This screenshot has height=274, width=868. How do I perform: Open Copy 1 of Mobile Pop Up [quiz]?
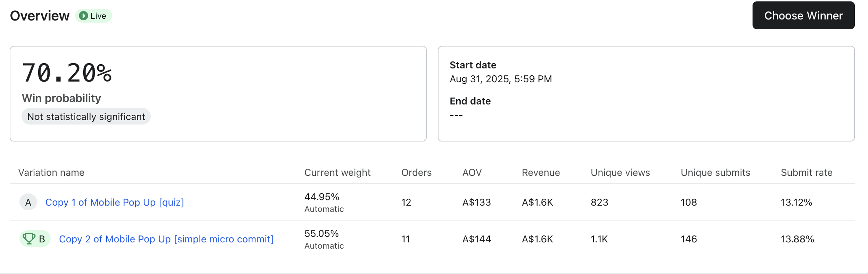[115, 202]
